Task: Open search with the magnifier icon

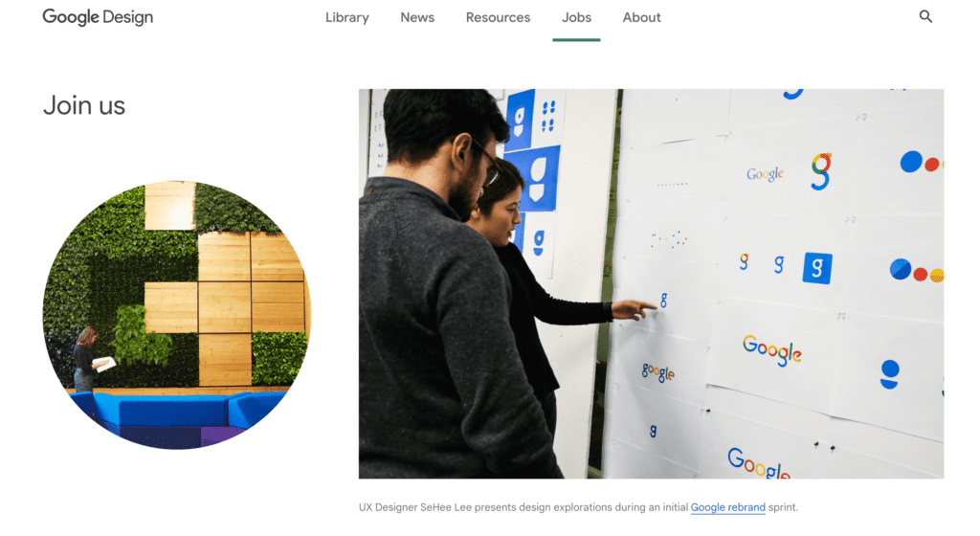Action: (x=925, y=17)
